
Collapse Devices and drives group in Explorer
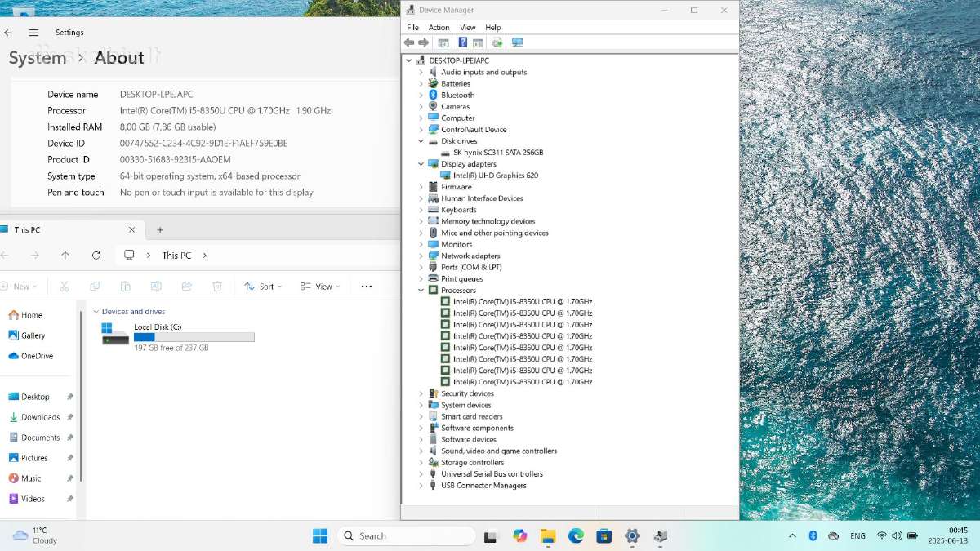(x=96, y=312)
